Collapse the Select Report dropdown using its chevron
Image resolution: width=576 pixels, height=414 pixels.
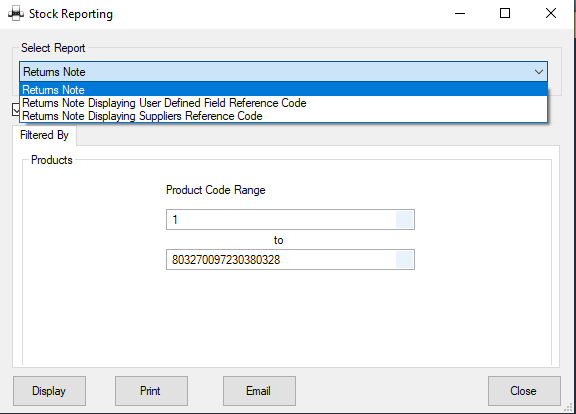(x=539, y=72)
